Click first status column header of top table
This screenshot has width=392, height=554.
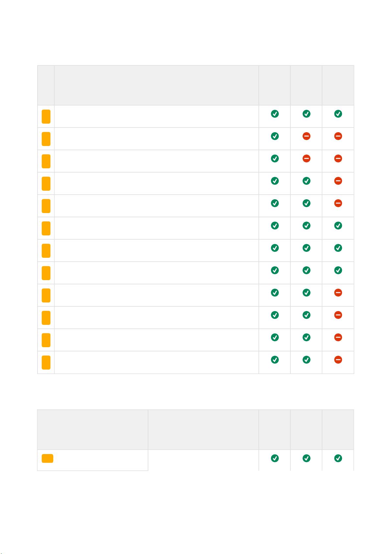tap(275, 85)
